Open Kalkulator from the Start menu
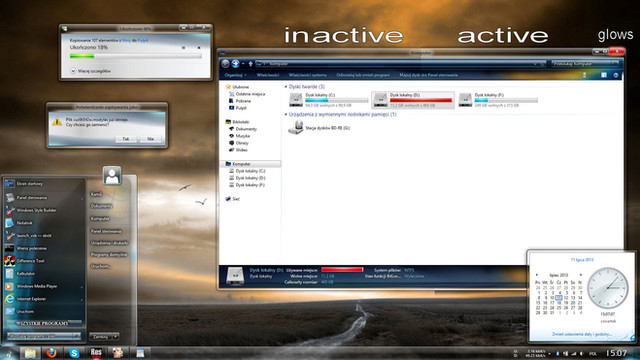 point(25,273)
